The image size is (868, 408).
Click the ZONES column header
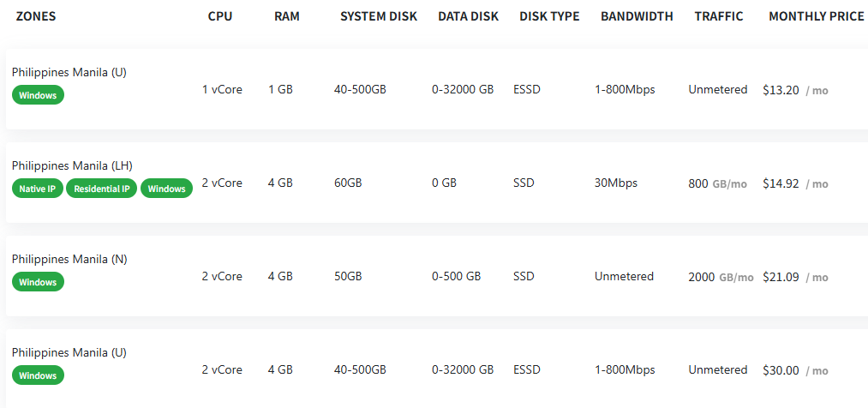coord(36,16)
